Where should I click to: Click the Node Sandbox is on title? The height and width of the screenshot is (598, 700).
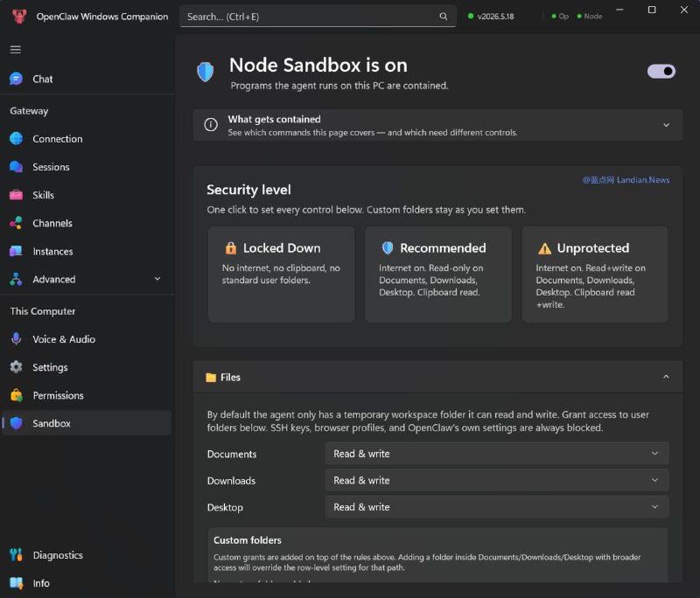(318, 65)
